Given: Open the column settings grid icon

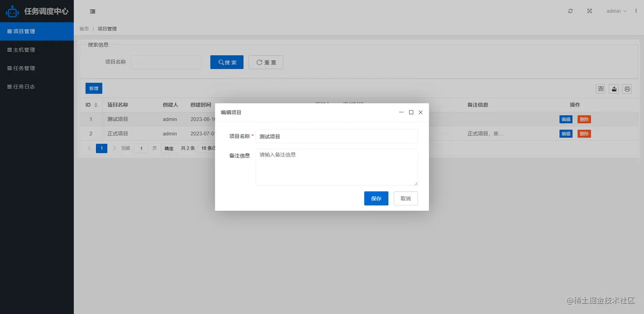Looking at the screenshot, I should coord(600,89).
